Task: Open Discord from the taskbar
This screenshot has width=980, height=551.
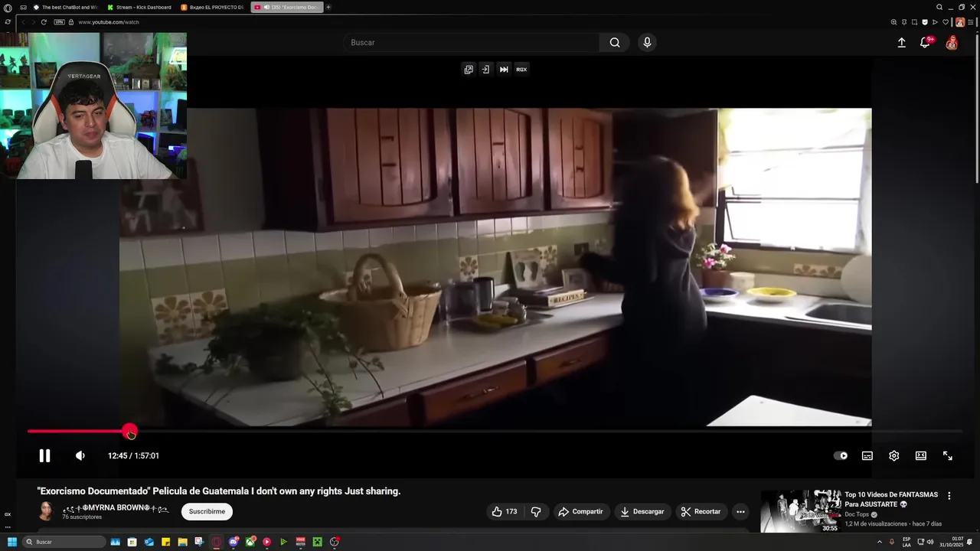Action: [234, 542]
